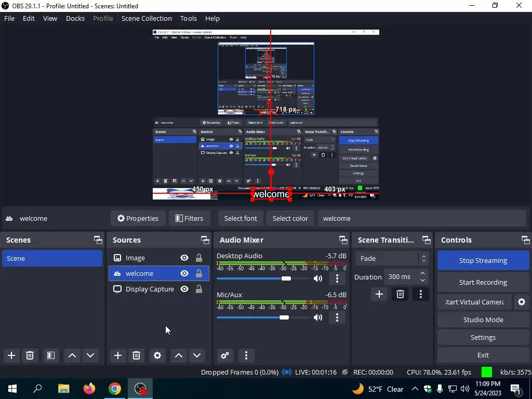Remove scene transition trash icon
Viewport: 532px width, 399px height.
tap(400, 294)
